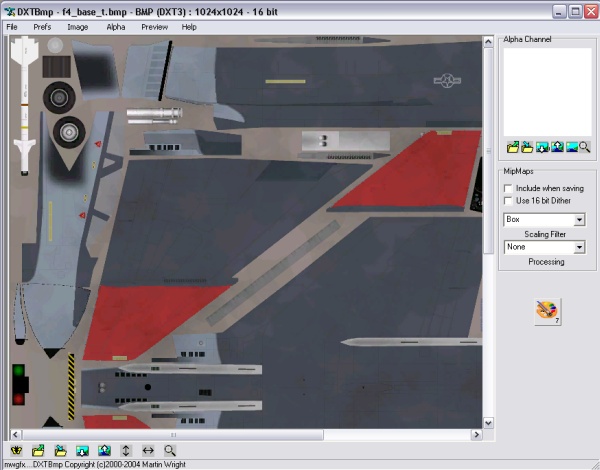Toggle Use 16 bit Dither checkbox

(509, 201)
